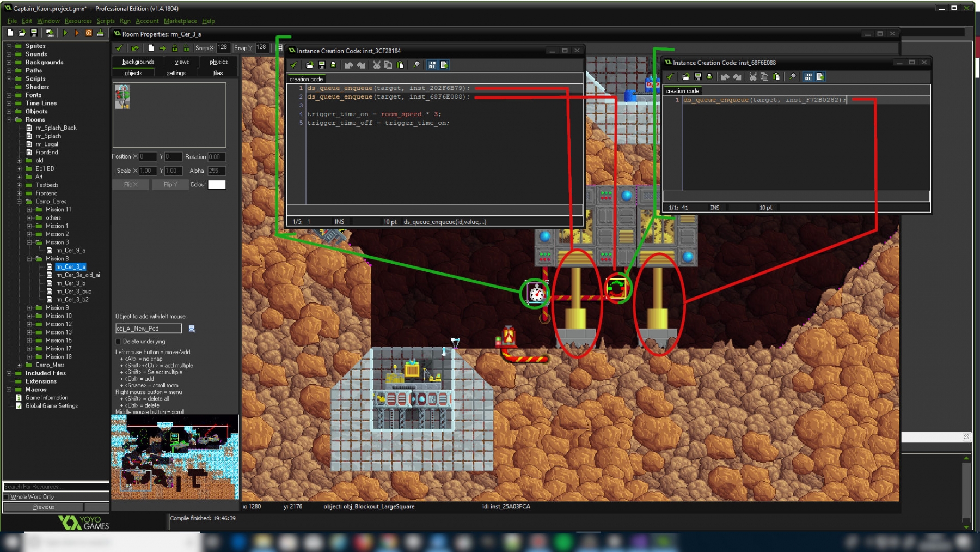This screenshot has height=552, width=980.
Task: Open object picker beside obj_Ai_New_Pod field
Action: click(192, 329)
